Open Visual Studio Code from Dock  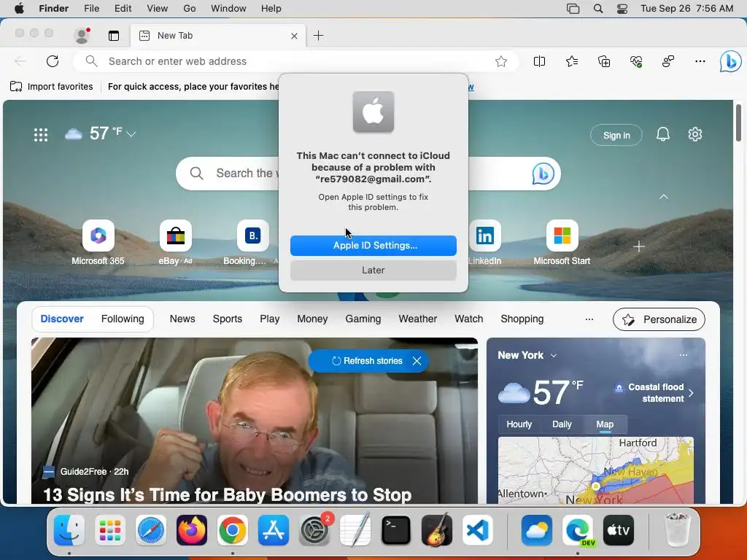point(477,530)
